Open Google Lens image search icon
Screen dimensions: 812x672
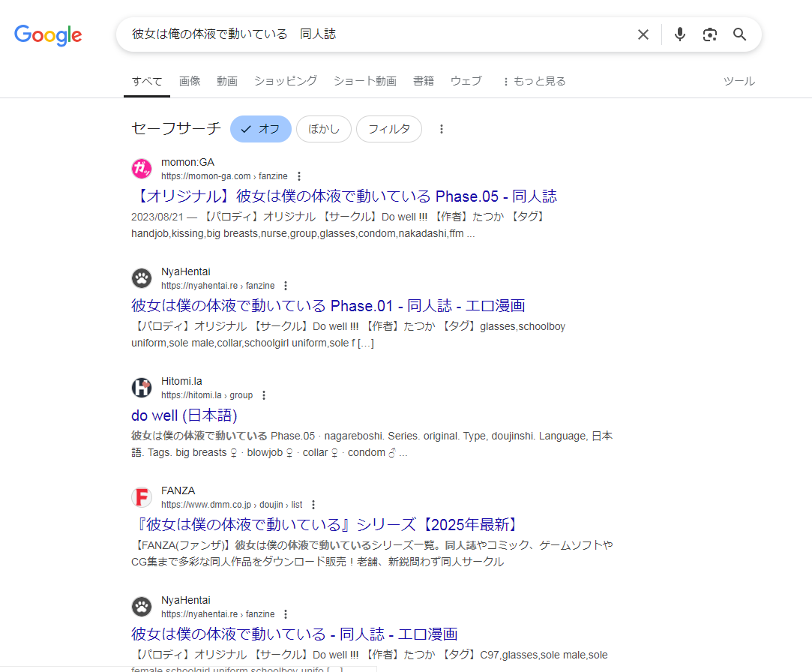709,34
